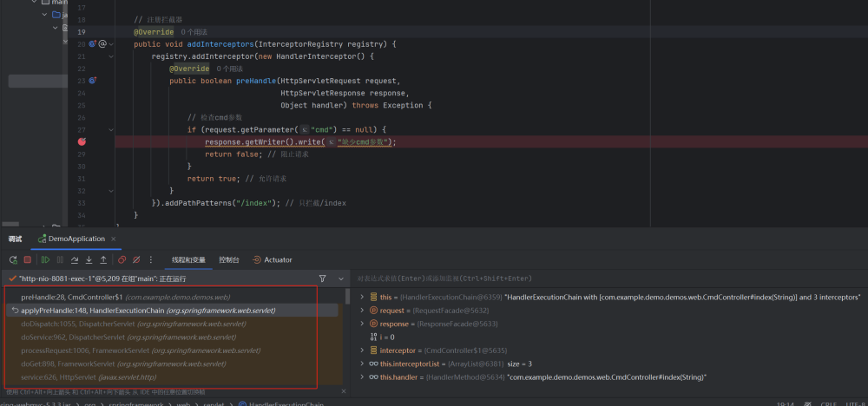The image size is (868, 406).
Task: Click the checkmark icon beside the http-nio-8081-exec-1 thread
Action: point(12,278)
